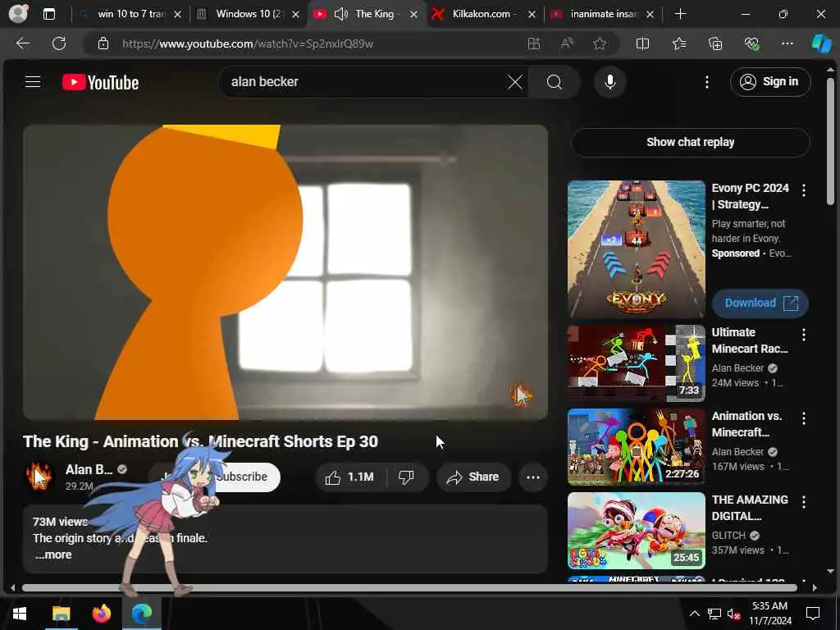Viewport: 840px width, 630px height.
Task: Dislike the video thumbs down
Action: pos(407,477)
